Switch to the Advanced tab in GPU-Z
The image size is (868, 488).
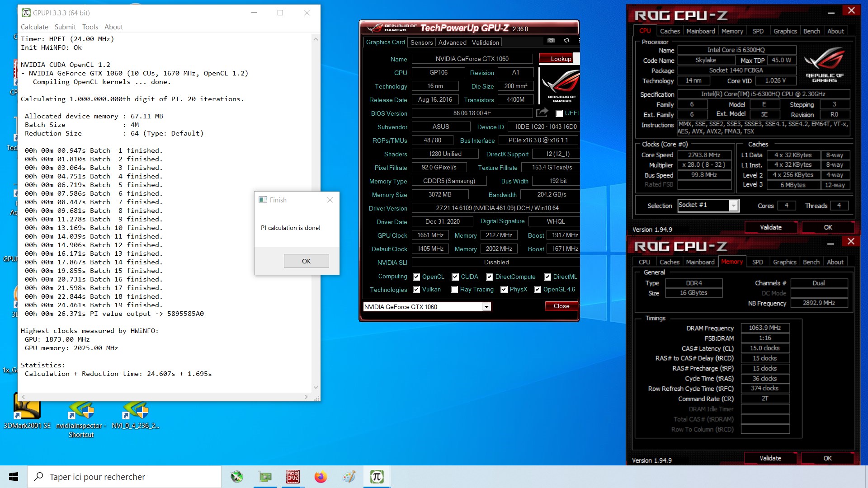452,42
